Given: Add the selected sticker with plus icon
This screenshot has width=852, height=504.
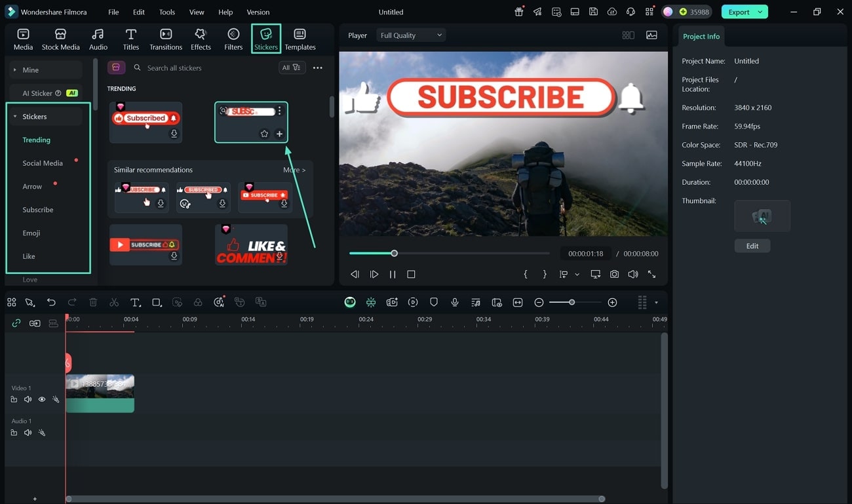Looking at the screenshot, I should pos(279,134).
